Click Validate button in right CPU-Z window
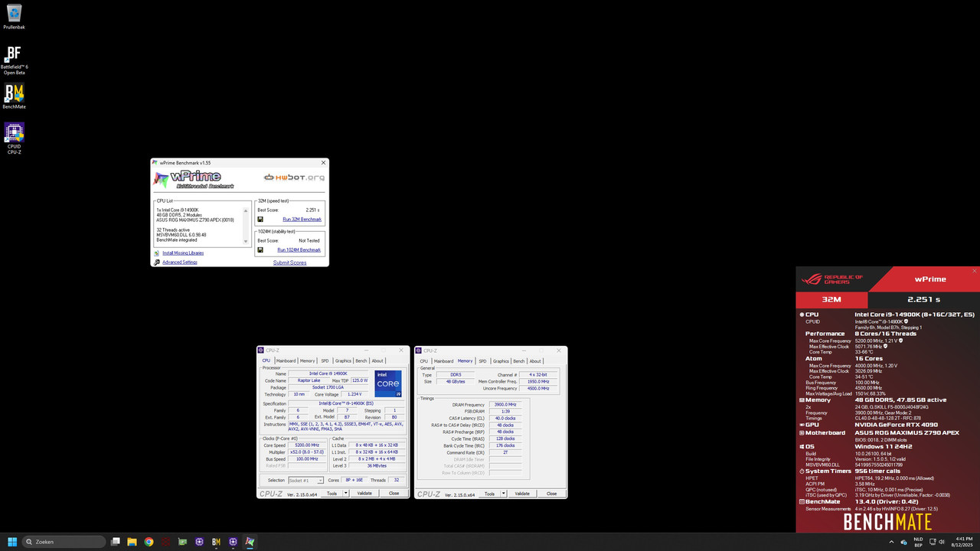The image size is (980, 551). point(522,494)
